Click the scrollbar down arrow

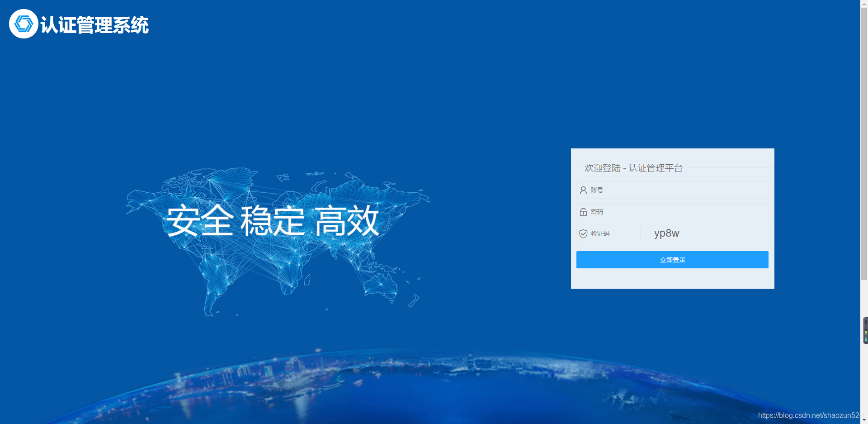(x=864, y=420)
